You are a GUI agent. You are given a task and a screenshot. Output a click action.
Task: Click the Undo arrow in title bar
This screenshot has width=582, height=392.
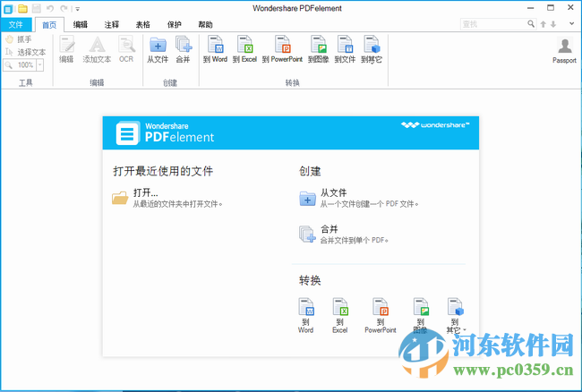pyautogui.click(x=50, y=9)
